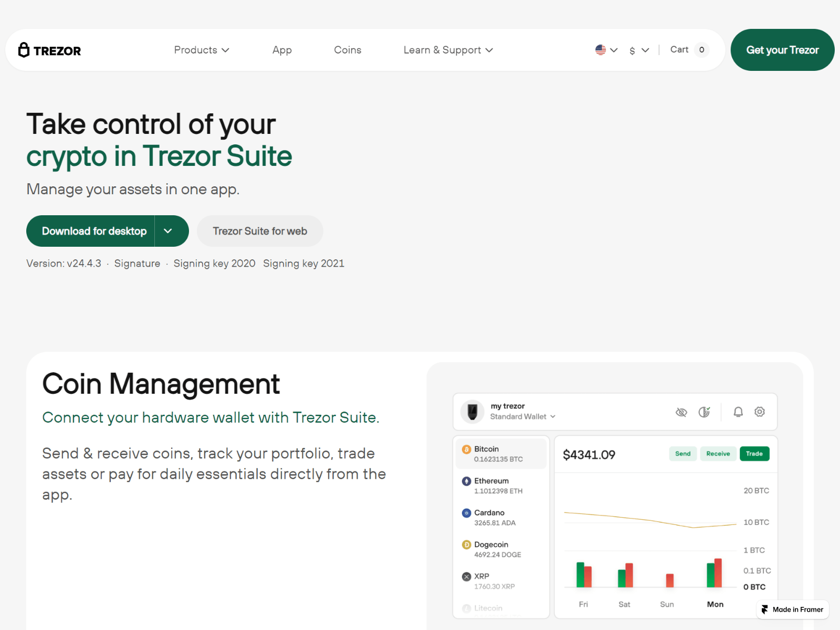Viewport: 840px width, 630px height.
Task: Open the dollar currency selector
Action: point(639,50)
